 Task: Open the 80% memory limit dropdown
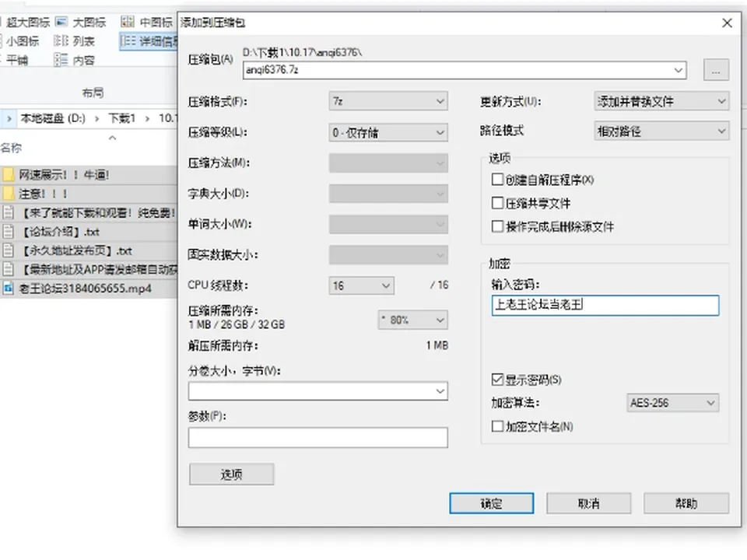click(413, 320)
